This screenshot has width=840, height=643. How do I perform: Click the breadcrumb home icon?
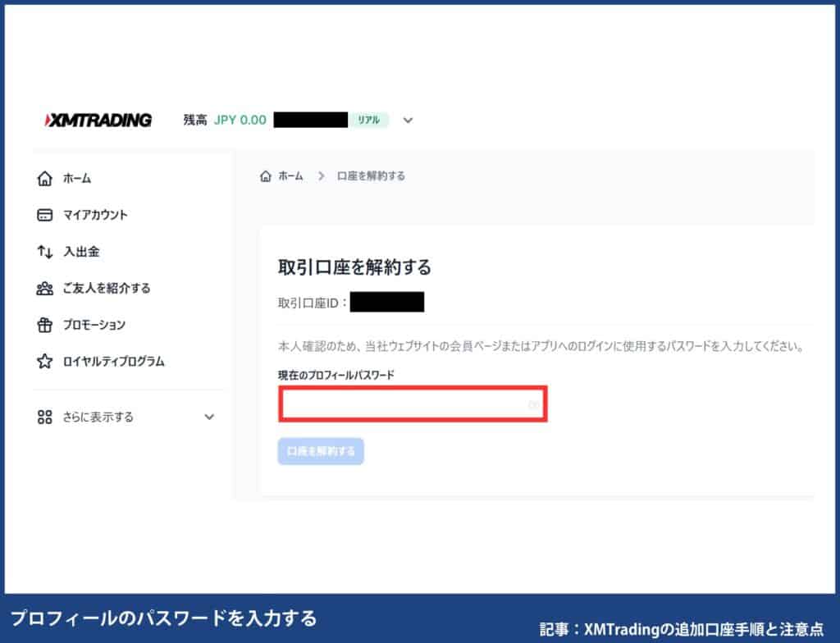[x=266, y=176]
